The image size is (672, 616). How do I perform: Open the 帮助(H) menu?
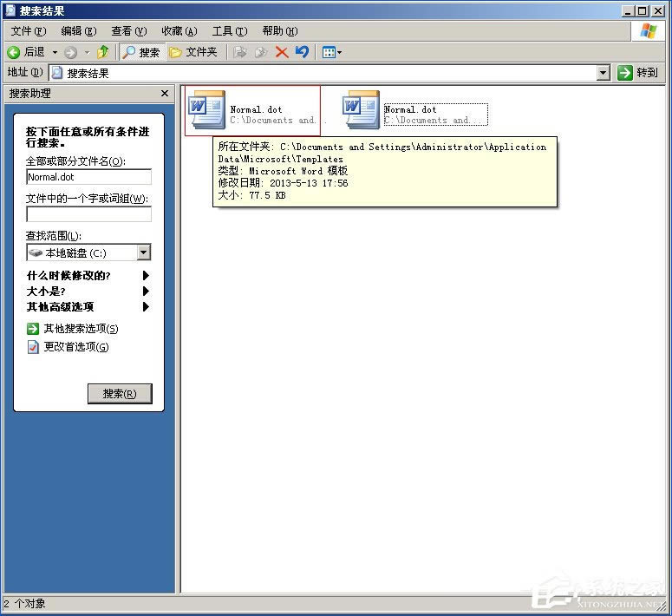pyautogui.click(x=280, y=31)
